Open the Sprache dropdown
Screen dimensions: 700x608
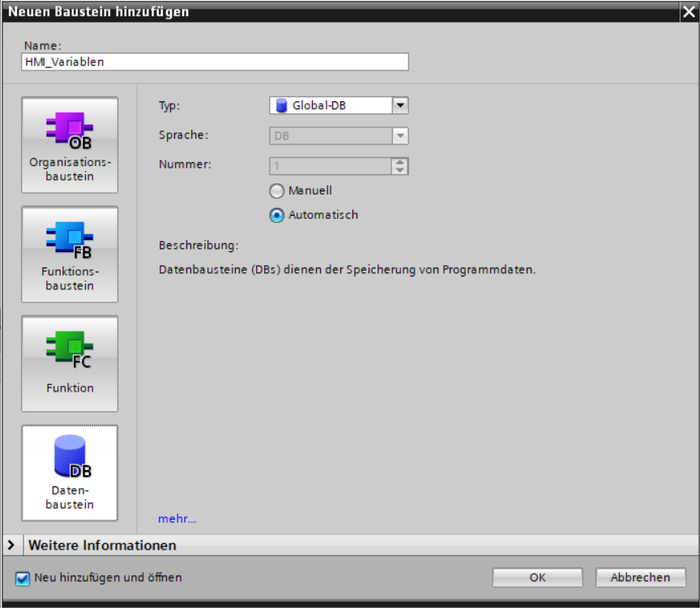point(400,136)
